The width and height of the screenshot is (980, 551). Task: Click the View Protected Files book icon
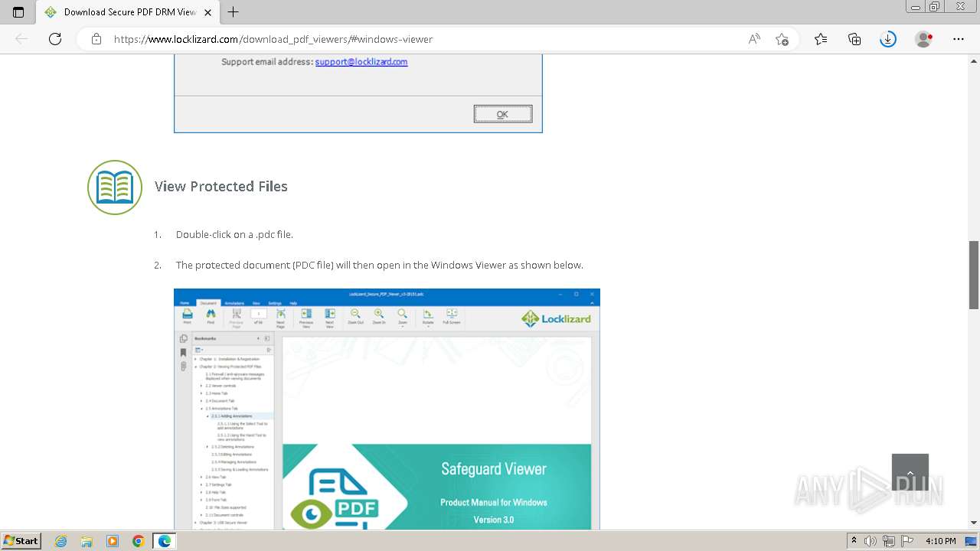pyautogui.click(x=115, y=187)
